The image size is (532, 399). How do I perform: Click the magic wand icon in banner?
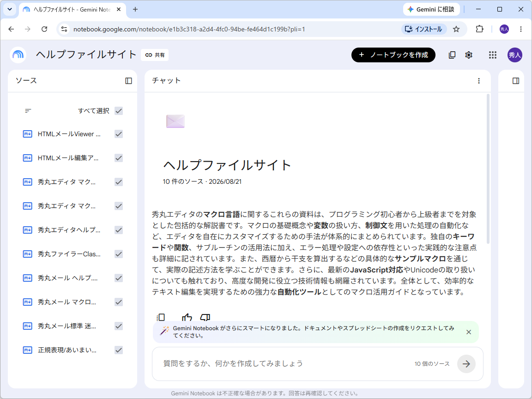tap(164, 331)
